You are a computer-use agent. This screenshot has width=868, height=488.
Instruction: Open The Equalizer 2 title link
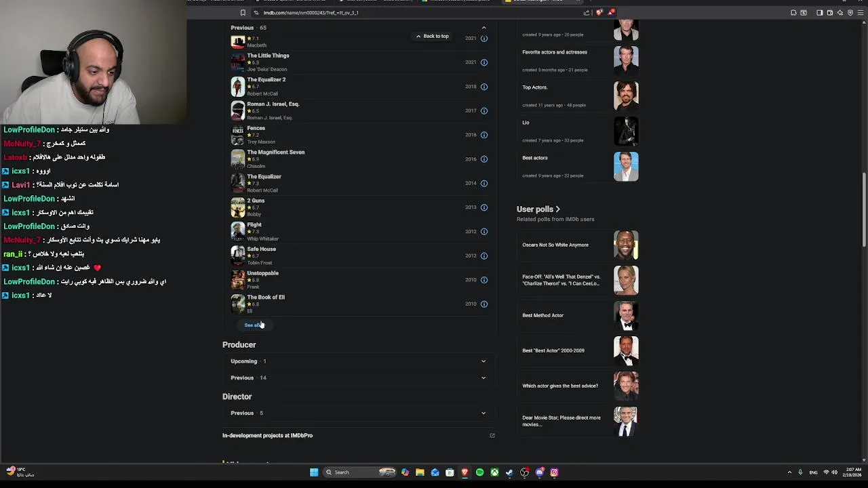(x=266, y=79)
